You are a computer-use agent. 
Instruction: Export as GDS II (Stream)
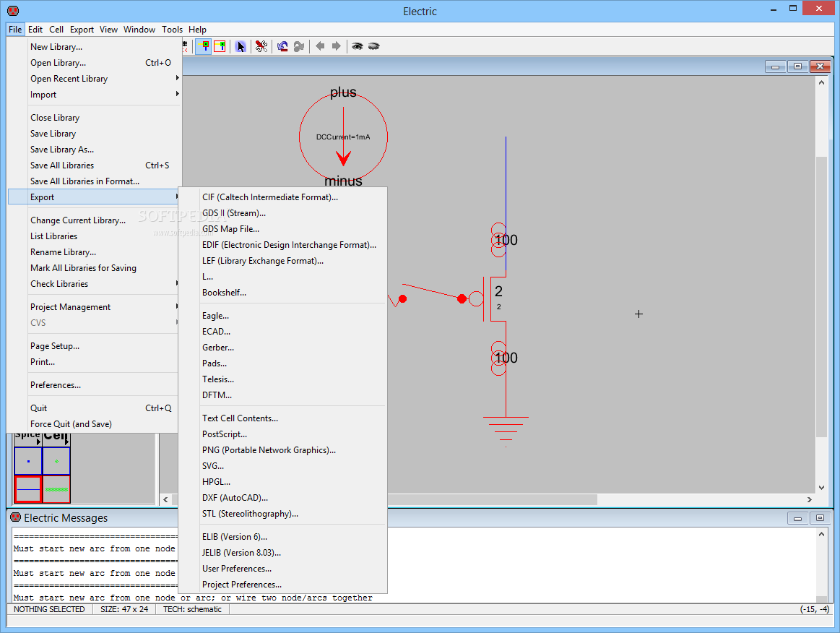click(282, 212)
